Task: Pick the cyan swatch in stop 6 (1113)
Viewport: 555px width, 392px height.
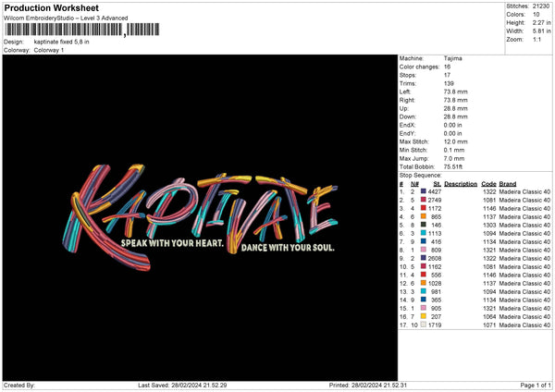Action: click(x=424, y=233)
